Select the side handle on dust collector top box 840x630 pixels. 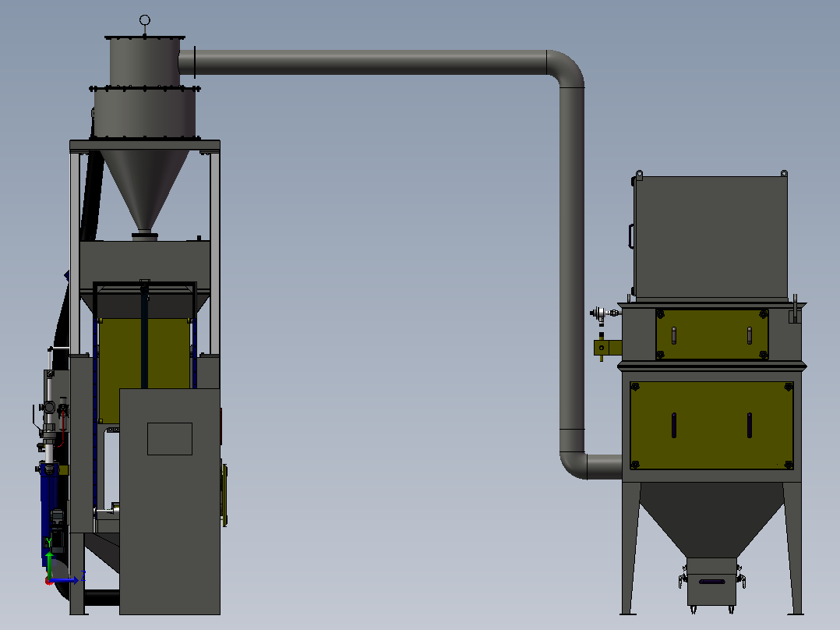pyautogui.click(x=631, y=236)
